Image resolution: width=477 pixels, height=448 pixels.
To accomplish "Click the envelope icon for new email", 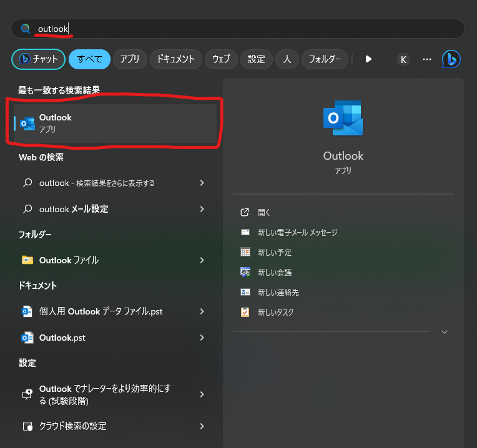I will (x=245, y=232).
